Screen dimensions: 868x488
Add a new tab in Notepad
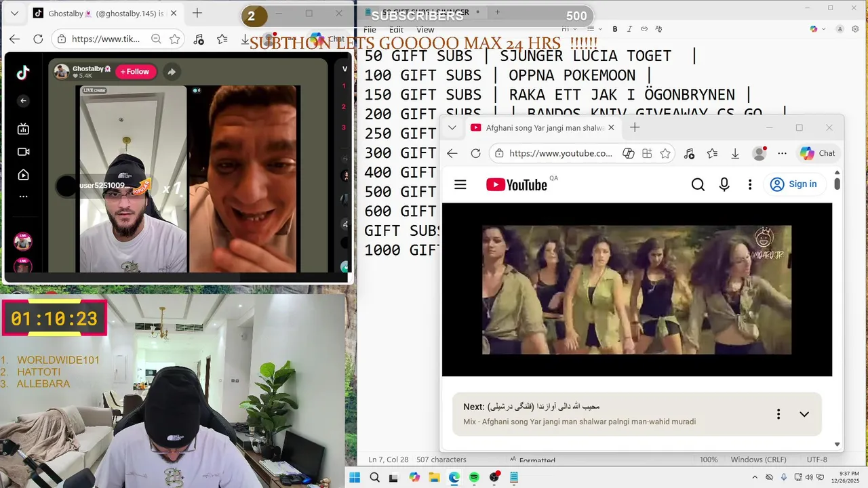(497, 12)
